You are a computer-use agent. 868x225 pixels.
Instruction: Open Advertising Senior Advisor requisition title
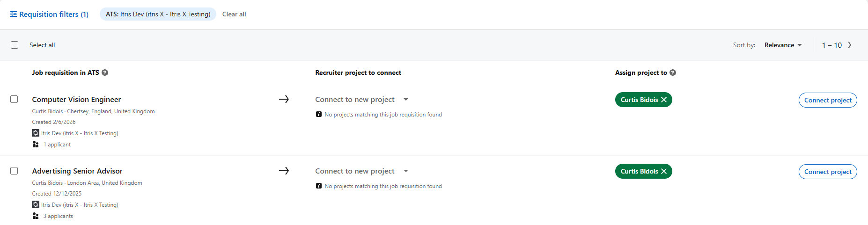pyautogui.click(x=77, y=171)
